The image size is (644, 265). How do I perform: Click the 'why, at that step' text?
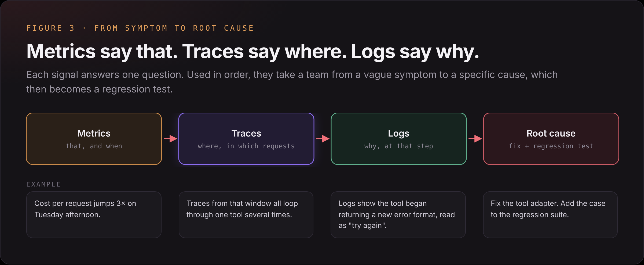coord(399,146)
